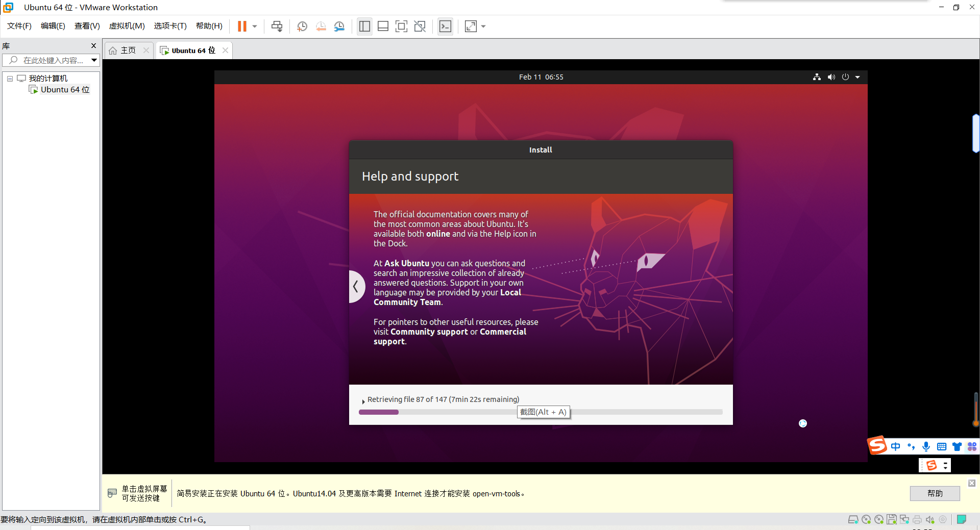Click the sound card status icon
This screenshot has height=530, width=980.
point(930,520)
